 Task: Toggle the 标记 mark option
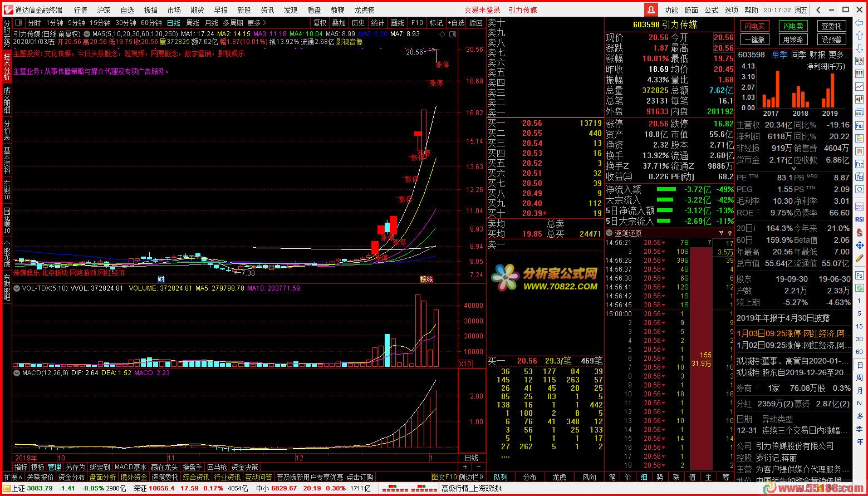pyautogui.click(x=437, y=23)
